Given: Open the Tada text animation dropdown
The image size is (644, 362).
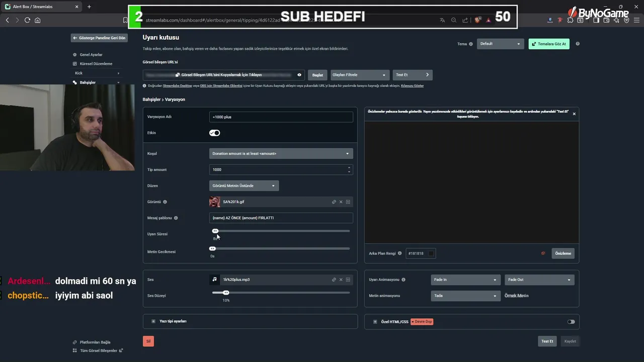Looking at the screenshot, I should click(465, 296).
